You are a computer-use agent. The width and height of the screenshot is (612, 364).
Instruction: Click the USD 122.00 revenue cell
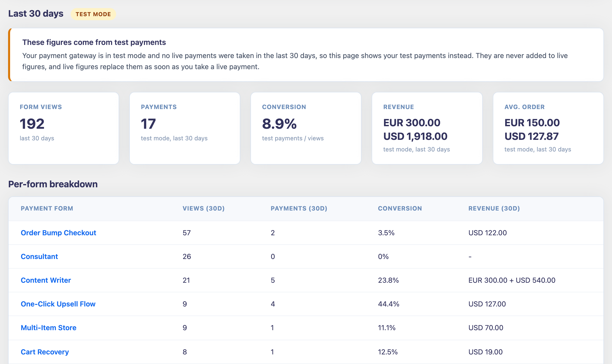488,233
